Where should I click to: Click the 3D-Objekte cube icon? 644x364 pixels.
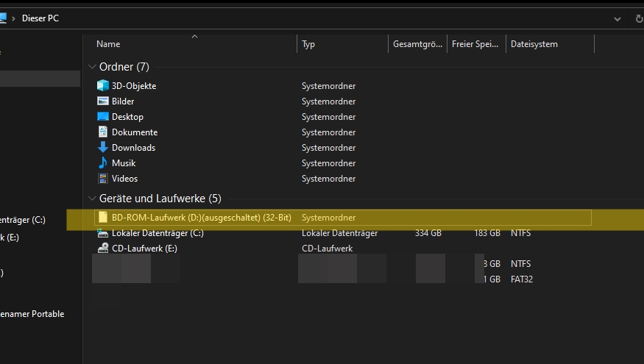pos(103,86)
